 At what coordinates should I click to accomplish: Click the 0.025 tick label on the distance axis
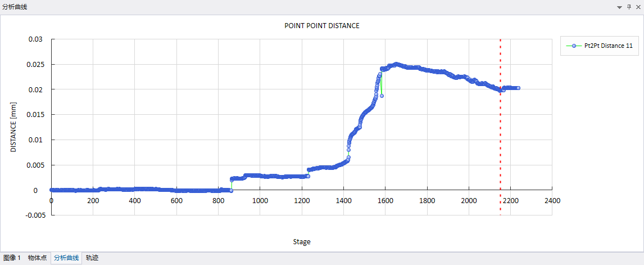(x=35, y=64)
